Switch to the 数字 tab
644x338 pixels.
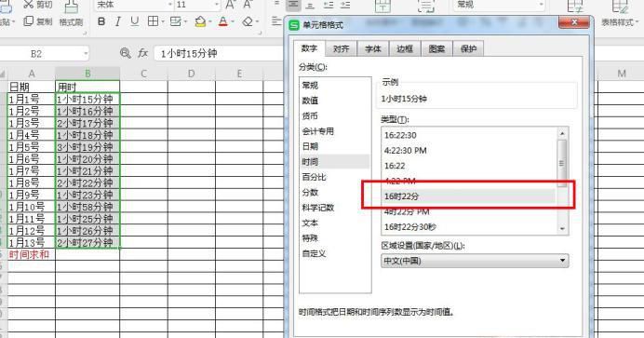[x=309, y=48]
